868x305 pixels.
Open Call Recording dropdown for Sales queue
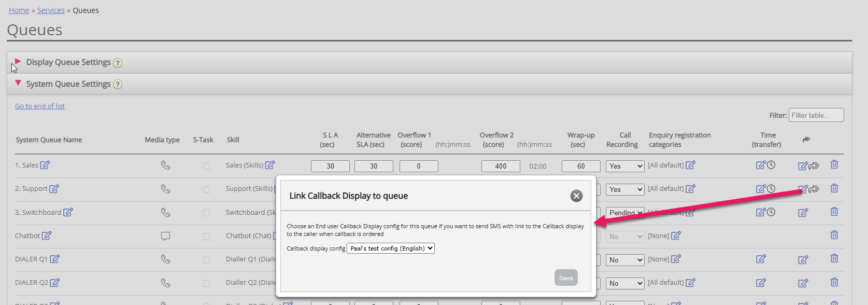625,166
